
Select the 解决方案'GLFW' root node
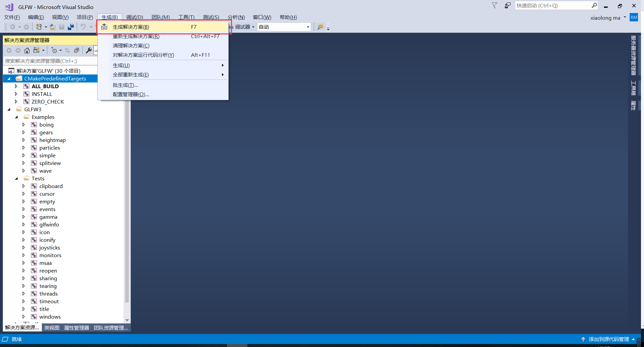48,71
